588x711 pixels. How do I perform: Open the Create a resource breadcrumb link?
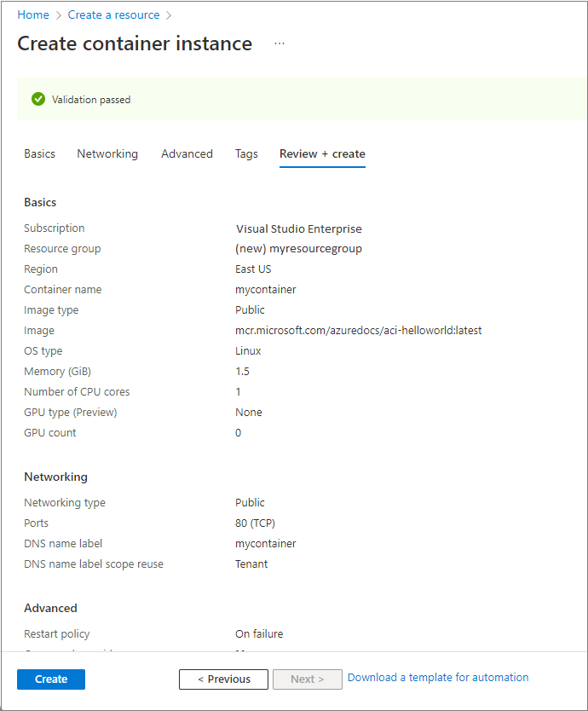pos(113,14)
